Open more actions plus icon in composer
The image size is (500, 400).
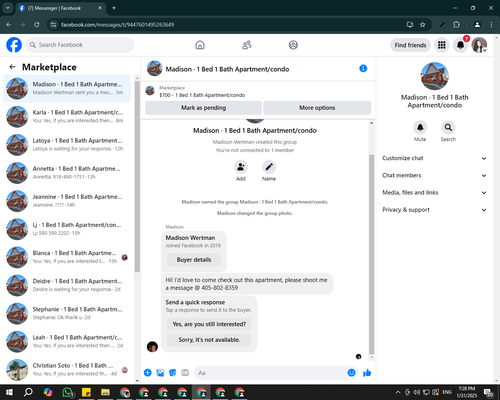pyautogui.click(x=148, y=373)
